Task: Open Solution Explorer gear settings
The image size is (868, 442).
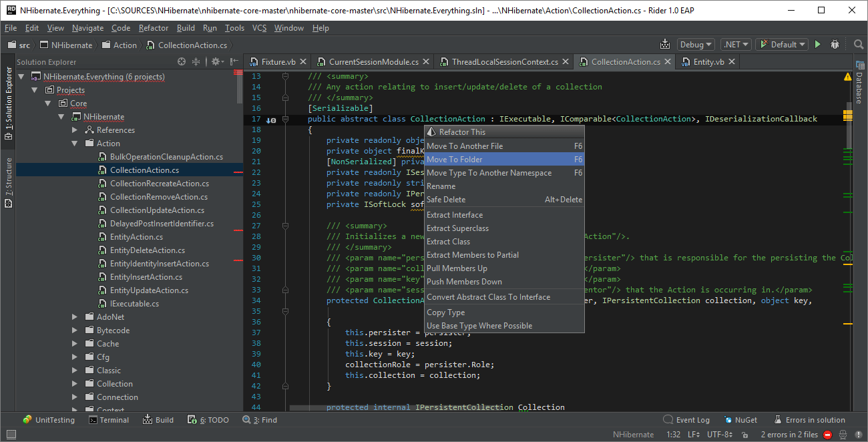Action: point(216,61)
